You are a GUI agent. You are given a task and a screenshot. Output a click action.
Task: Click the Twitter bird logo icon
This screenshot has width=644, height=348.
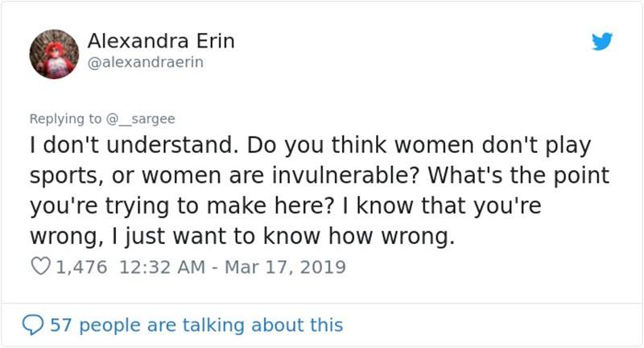coord(601,42)
